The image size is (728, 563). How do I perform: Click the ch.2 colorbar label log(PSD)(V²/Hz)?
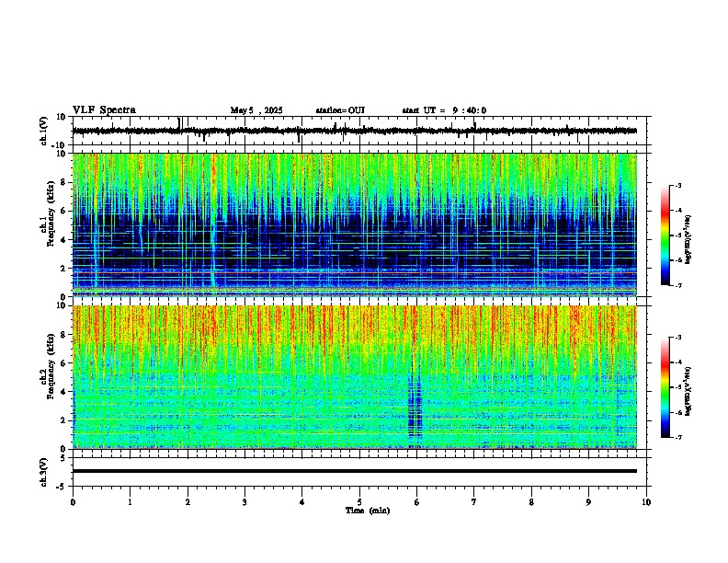click(688, 392)
